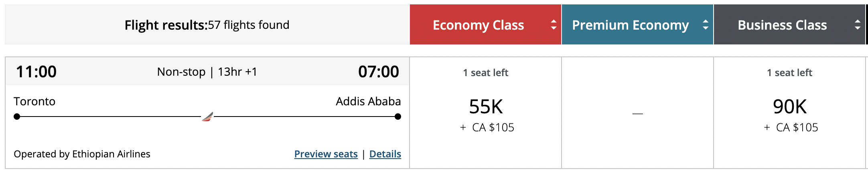Sort results by Economy Class column

[478, 25]
